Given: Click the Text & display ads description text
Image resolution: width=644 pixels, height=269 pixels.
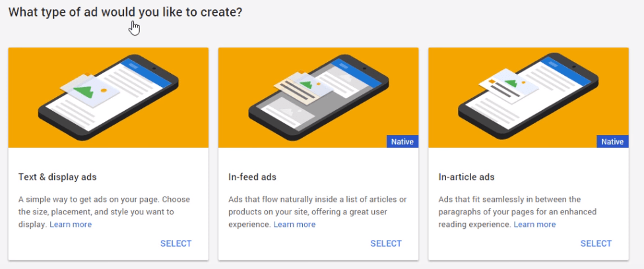Looking at the screenshot, I should [104, 212].
